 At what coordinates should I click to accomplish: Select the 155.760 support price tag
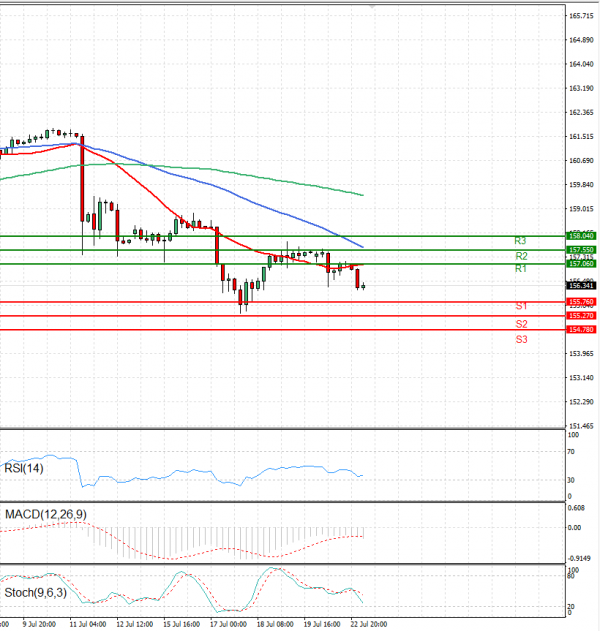(x=581, y=302)
